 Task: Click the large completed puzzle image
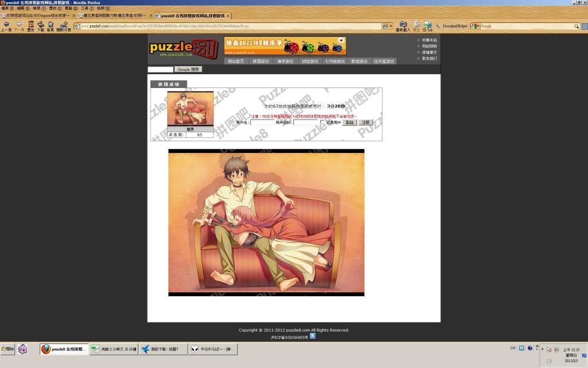coord(266,223)
